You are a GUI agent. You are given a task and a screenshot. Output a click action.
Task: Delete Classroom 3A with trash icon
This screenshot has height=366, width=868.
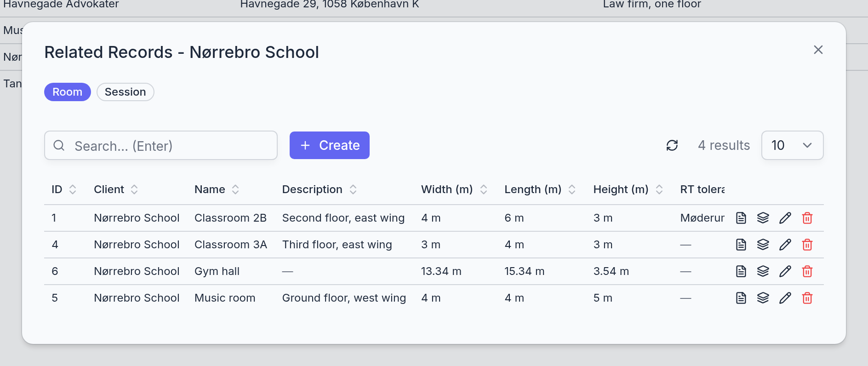807,245
